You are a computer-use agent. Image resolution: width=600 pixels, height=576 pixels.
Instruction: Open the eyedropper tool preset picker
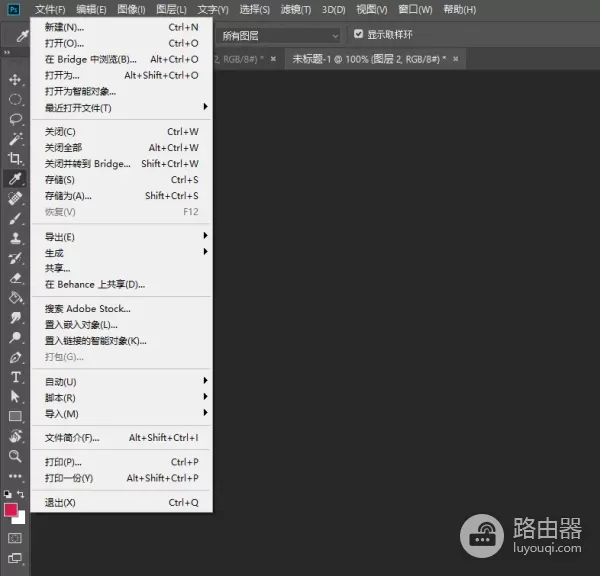tap(22, 36)
